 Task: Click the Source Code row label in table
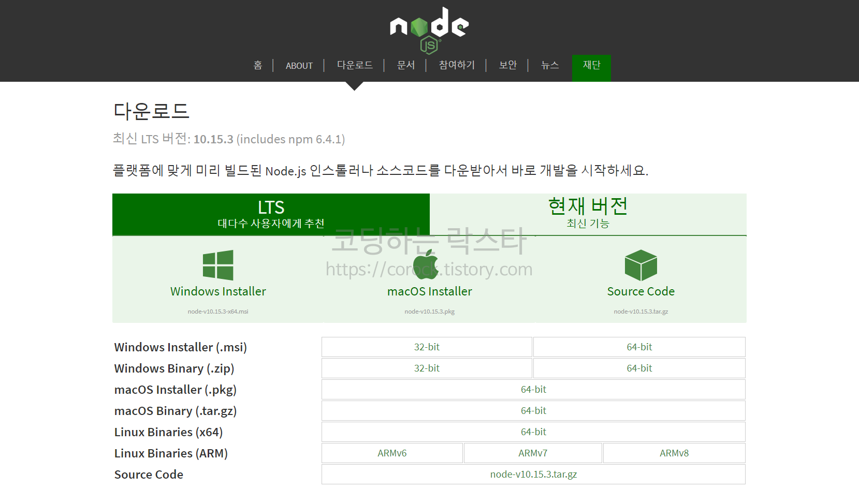point(149,475)
